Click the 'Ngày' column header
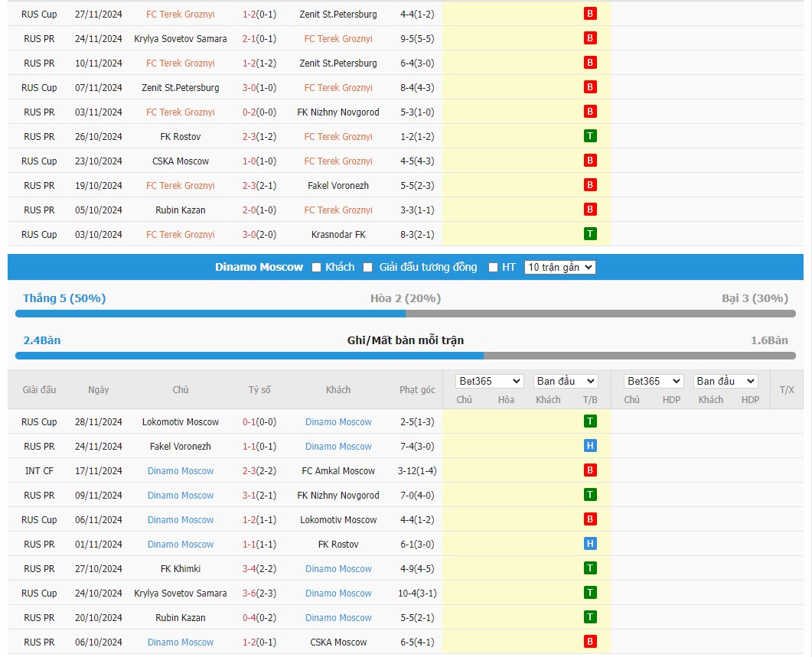812x657 pixels. [x=99, y=390]
